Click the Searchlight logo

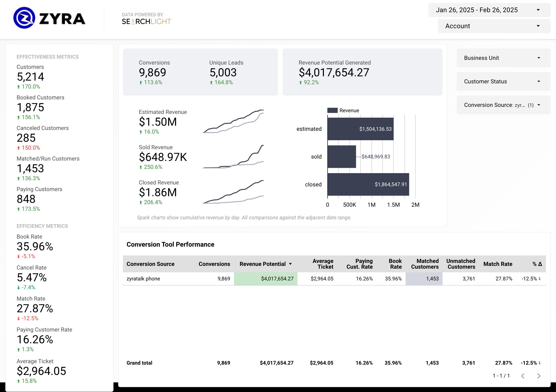coord(146,22)
